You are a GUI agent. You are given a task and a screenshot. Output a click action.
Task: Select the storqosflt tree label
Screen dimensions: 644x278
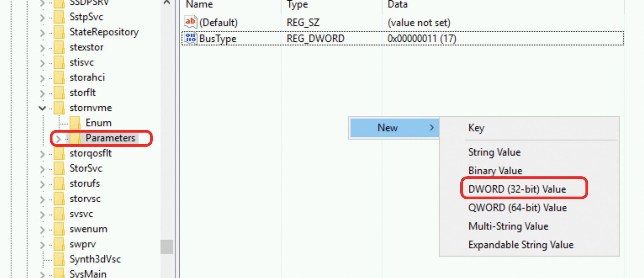(x=91, y=153)
